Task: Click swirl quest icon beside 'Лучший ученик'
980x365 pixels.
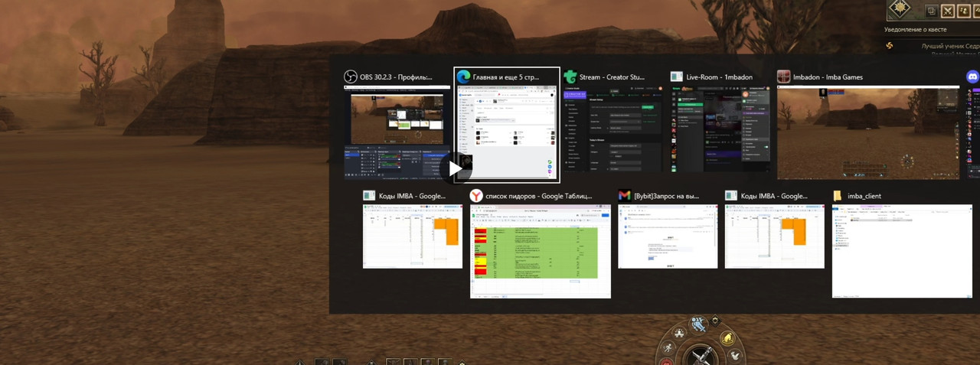Action: click(x=890, y=47)
